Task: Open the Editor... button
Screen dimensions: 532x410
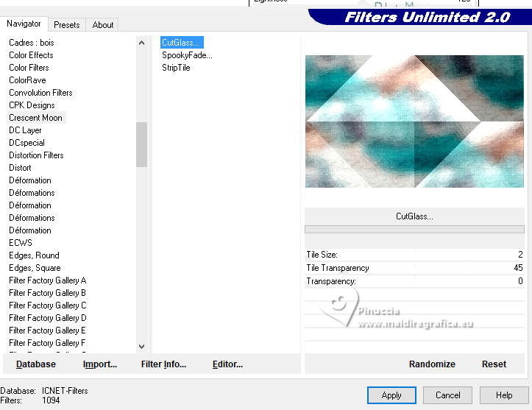Action: pyautogui.click(x=227, y=364)
